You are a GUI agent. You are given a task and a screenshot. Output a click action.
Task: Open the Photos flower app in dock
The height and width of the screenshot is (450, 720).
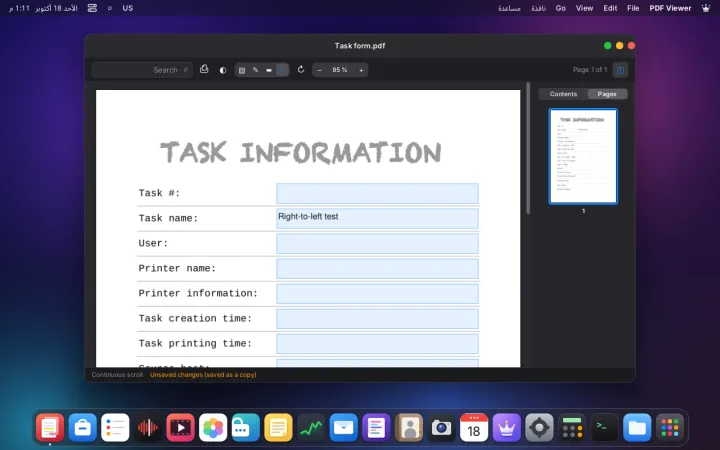click(x=213, y=428)
